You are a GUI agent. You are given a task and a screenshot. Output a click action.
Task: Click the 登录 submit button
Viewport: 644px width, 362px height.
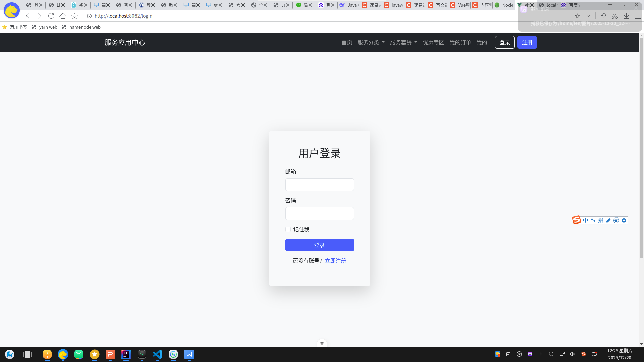click(x=319, y=245)
